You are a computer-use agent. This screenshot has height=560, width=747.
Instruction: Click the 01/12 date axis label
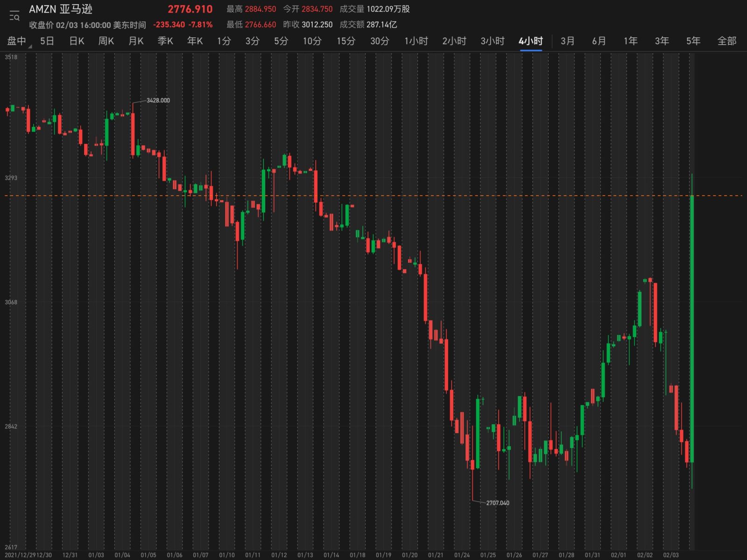coord(279,555)
